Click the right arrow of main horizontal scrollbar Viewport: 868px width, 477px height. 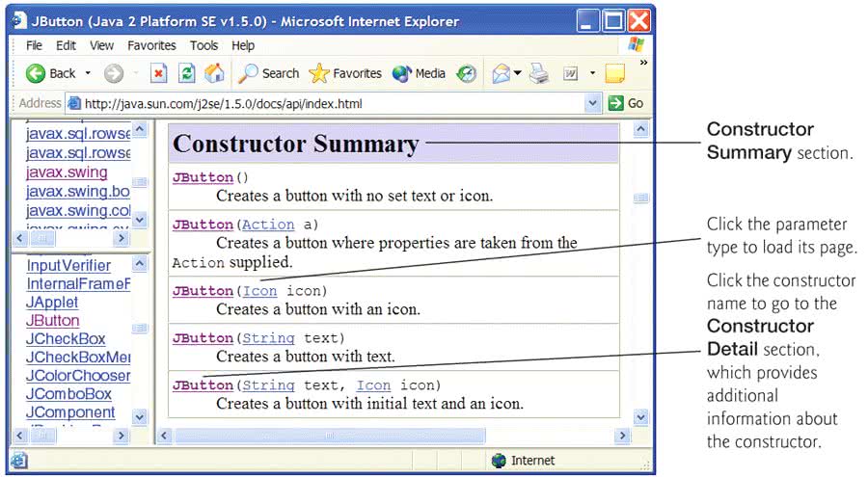click(622, 437)
